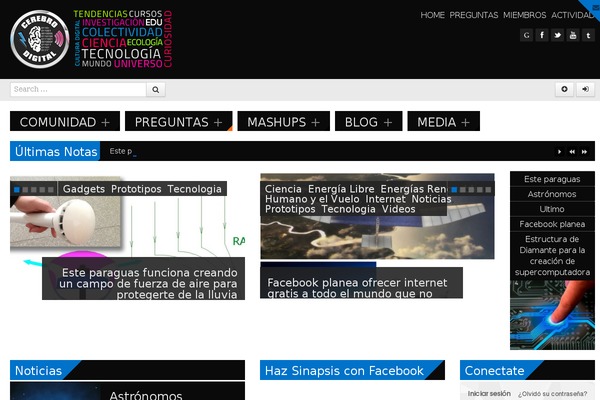Open MIEMBROS in top navigation
600x400 pixels.
[x=525, y=15]
